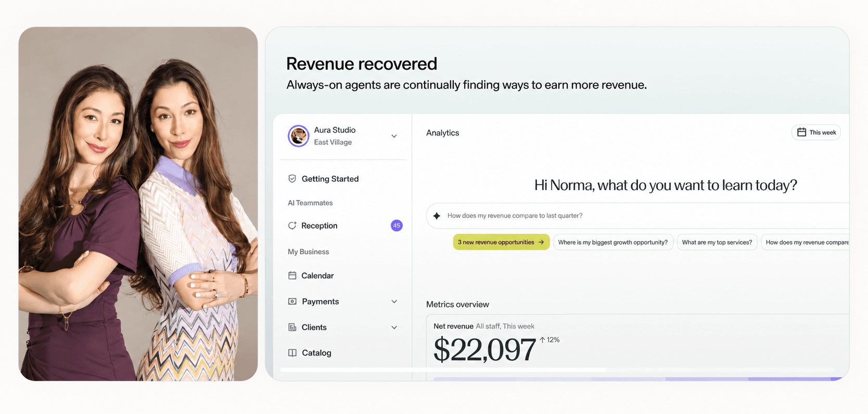This screenshot has height=414, width=868.
Task: Click the East Village location text
Action: tap(333, 142)
